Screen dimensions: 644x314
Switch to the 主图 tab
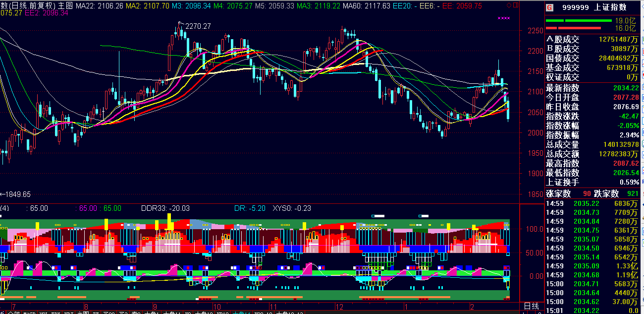[83, 313]
